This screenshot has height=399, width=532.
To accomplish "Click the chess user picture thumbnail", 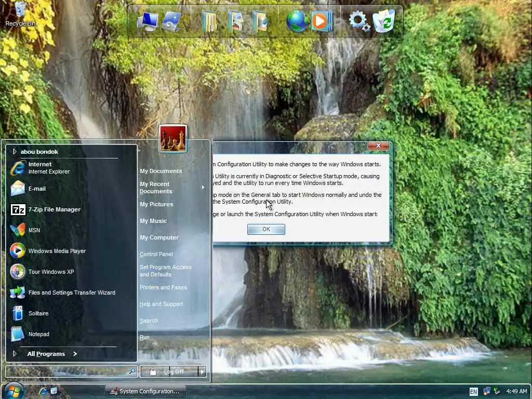I will 173,138.
